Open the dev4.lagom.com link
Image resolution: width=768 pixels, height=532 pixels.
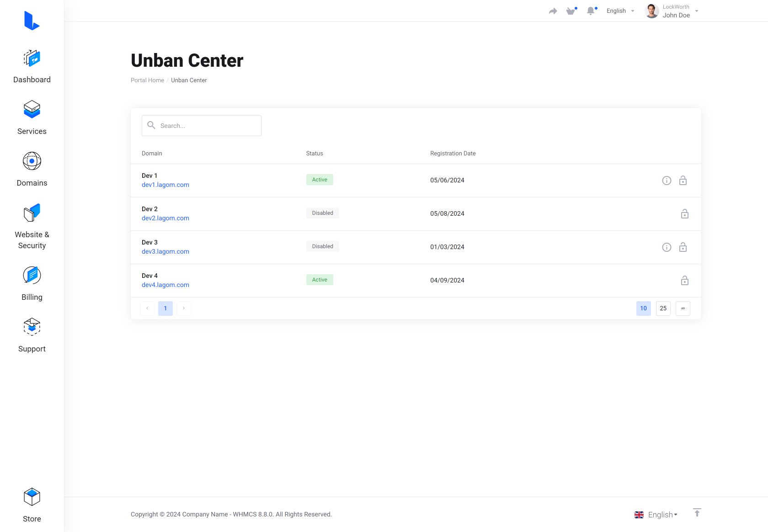tap(165, 285)
